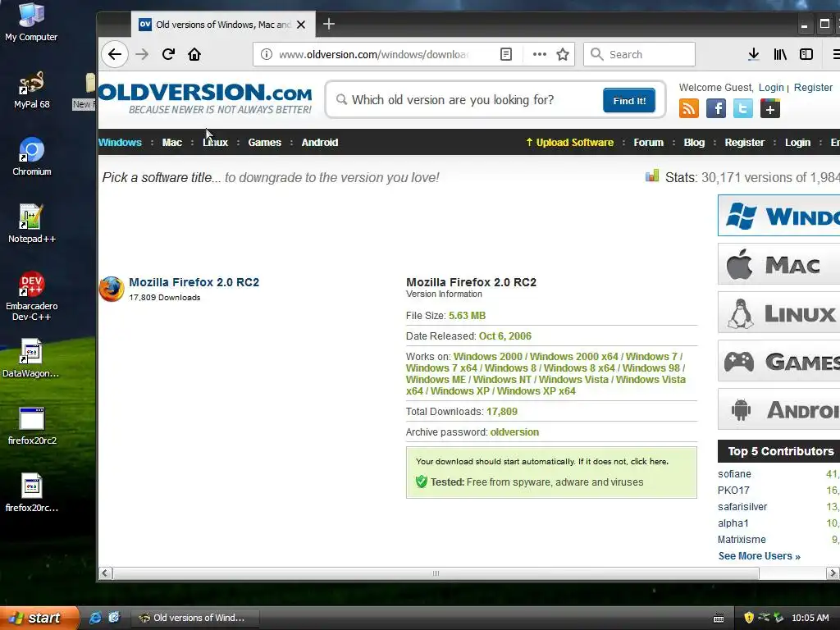Click Mac in the site navigation bar

point(172,143)
